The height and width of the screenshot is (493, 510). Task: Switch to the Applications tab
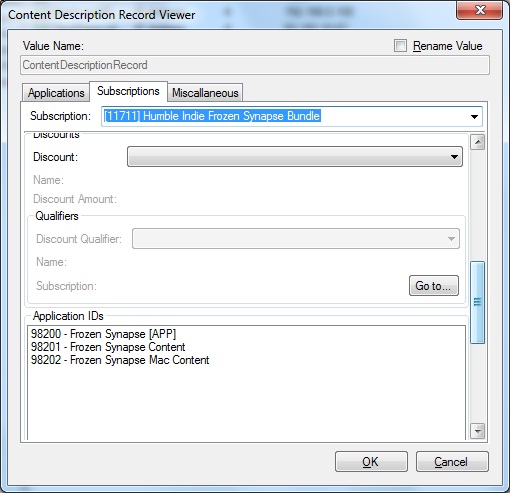pyautogui.click(x=56, y=93)
